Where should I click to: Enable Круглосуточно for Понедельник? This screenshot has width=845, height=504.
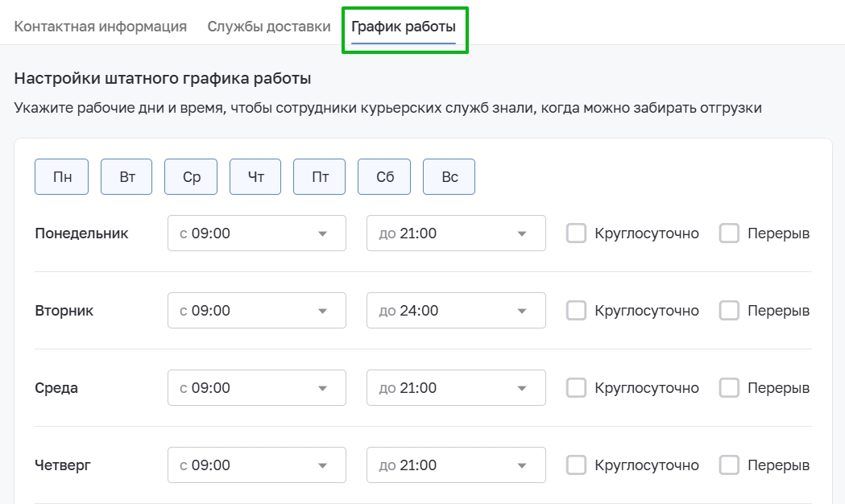tap(576, 233)
